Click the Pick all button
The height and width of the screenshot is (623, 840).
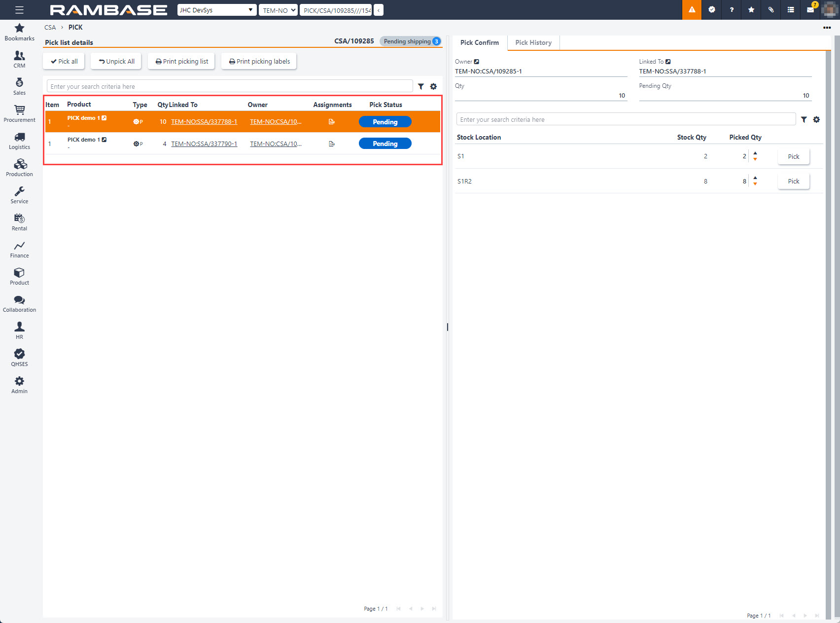click(64, 61)
